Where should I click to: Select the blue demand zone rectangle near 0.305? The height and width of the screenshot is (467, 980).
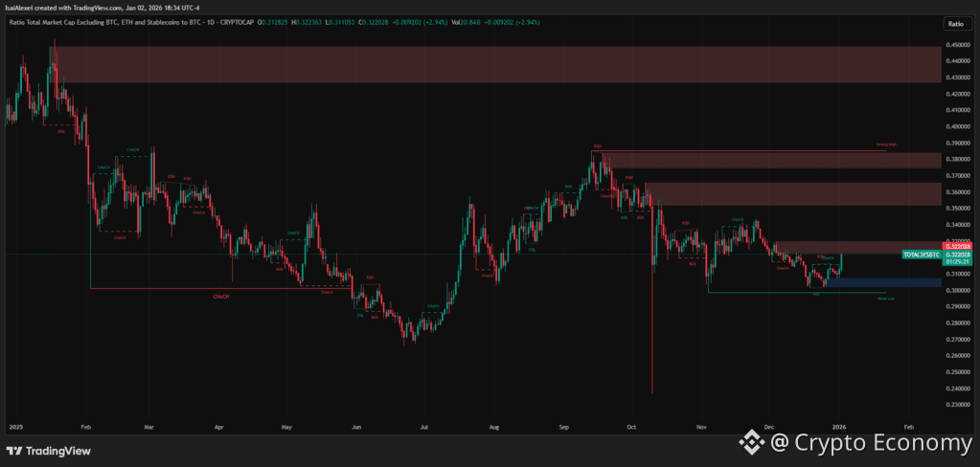(x=883, y=283)
